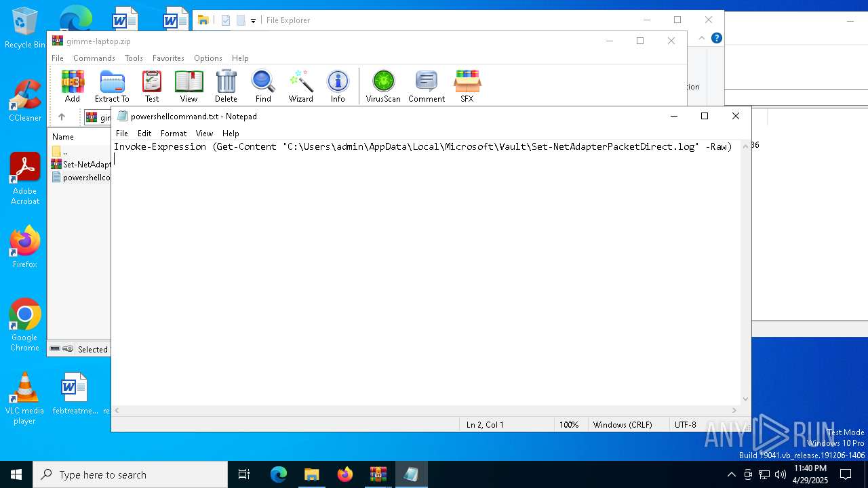Click Notepad icon in taskbar
This screenshot has height=488, width=868.
tap(411, 474)
